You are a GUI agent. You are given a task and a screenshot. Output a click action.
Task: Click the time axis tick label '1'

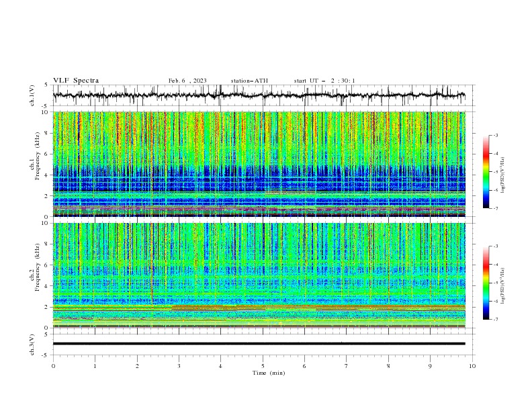(x=95, y=366)
